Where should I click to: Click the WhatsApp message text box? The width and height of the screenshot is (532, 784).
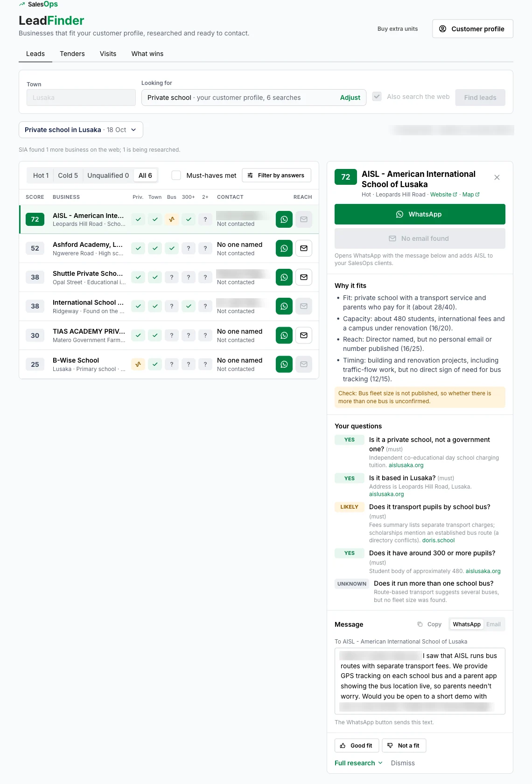click(420, 681)
